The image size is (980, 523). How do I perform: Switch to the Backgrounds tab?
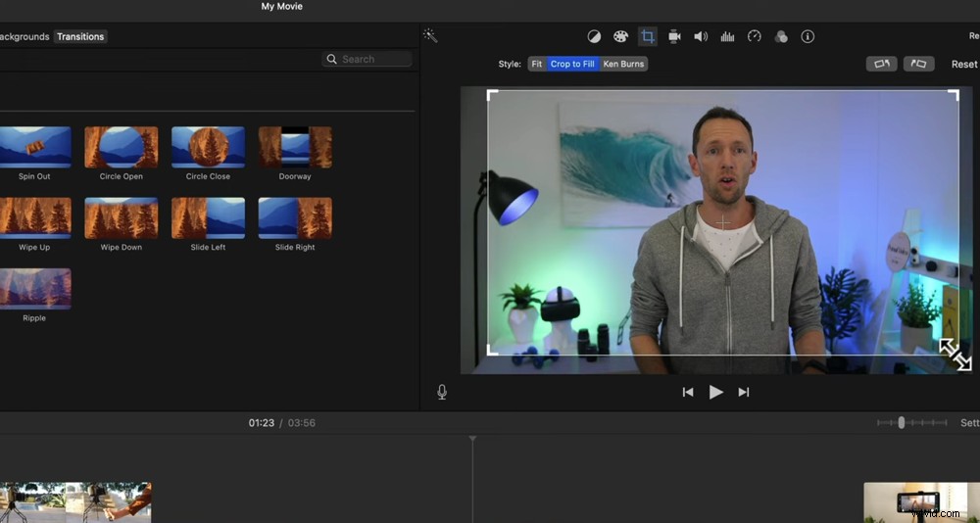pos(24,36)
